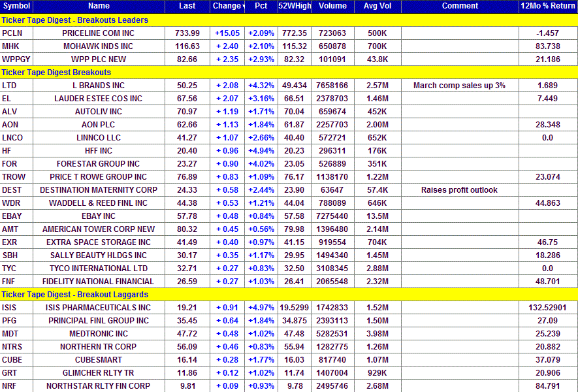
Task: Click L Brands volume 7658166
Action: click(332, 86)
